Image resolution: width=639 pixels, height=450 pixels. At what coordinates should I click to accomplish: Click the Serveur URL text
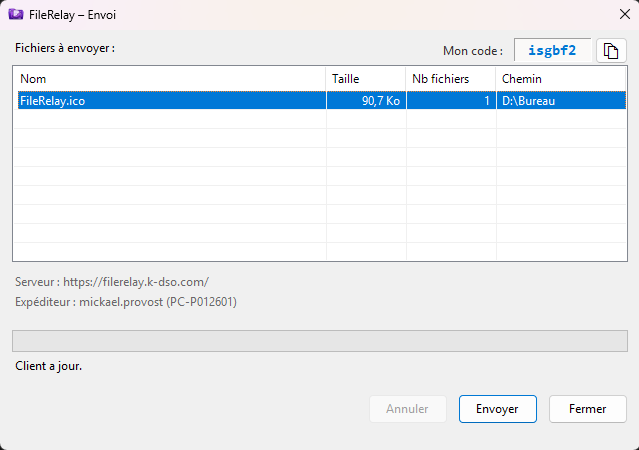[x=112, y=282]
